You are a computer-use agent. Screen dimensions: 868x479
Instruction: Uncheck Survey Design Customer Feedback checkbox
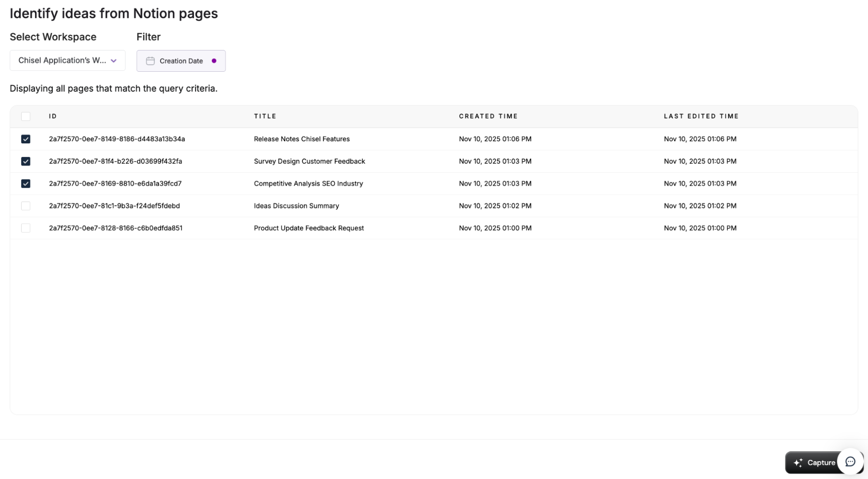tap(26, 161)
